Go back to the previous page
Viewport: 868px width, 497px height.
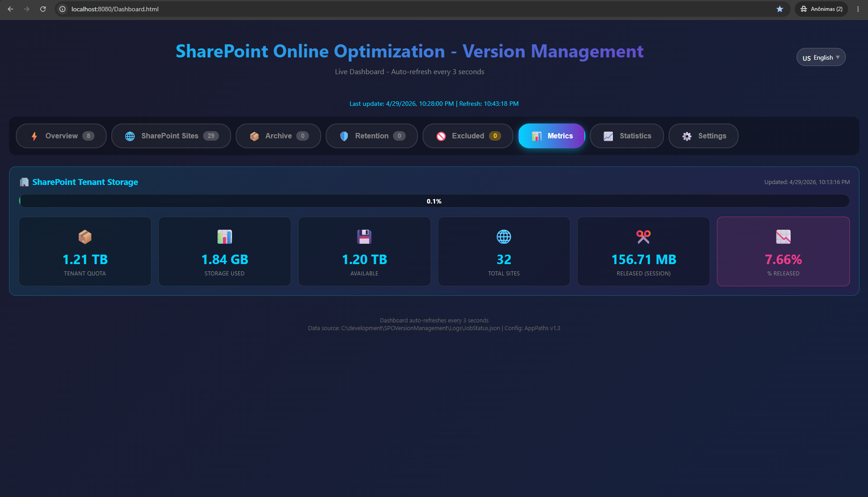pyautogui.click(x=10, y=9)
